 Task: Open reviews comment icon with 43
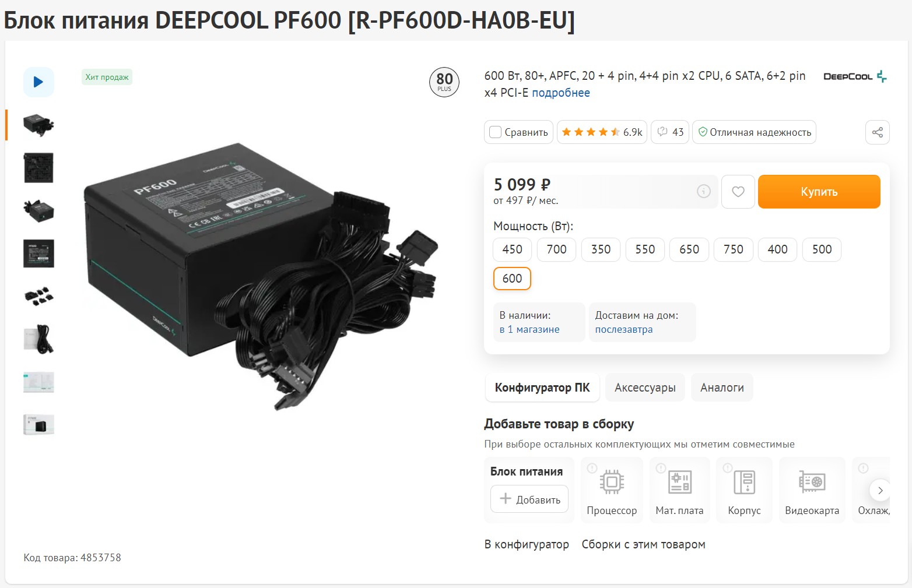coord(670,132)
